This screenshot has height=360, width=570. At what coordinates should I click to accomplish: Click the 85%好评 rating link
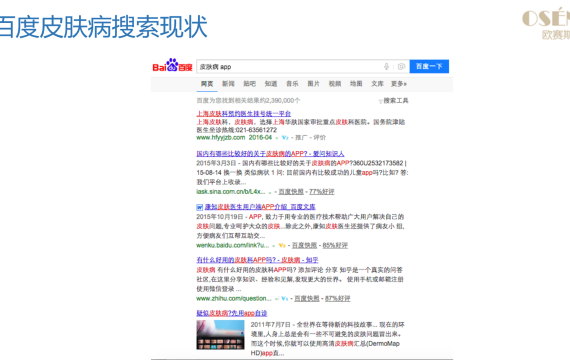[335, 245]
